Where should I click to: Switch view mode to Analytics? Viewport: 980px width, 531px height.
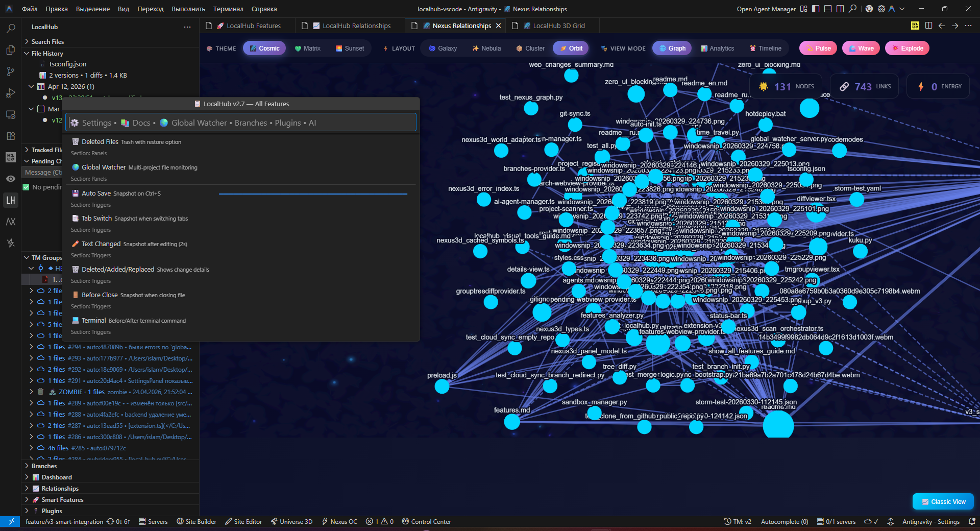coord(718,49)
